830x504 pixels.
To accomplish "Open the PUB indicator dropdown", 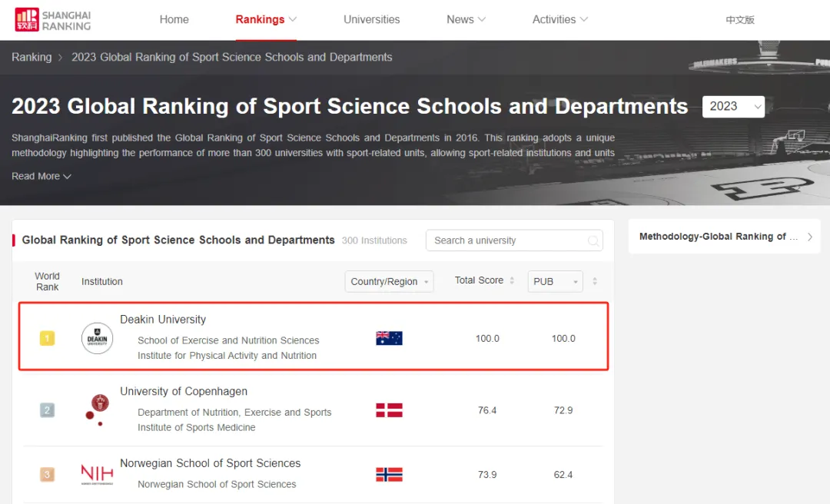I will [556, 282].
